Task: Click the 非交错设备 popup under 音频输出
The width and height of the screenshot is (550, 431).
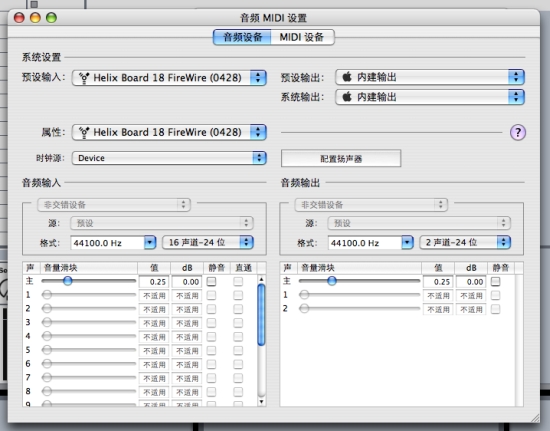Action: click(371, 205)
